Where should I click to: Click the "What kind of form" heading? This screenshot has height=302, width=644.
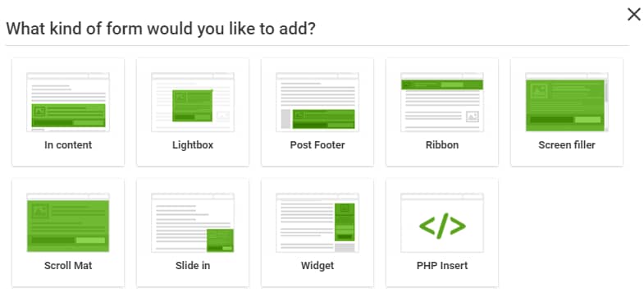click(x=161, y=29)
